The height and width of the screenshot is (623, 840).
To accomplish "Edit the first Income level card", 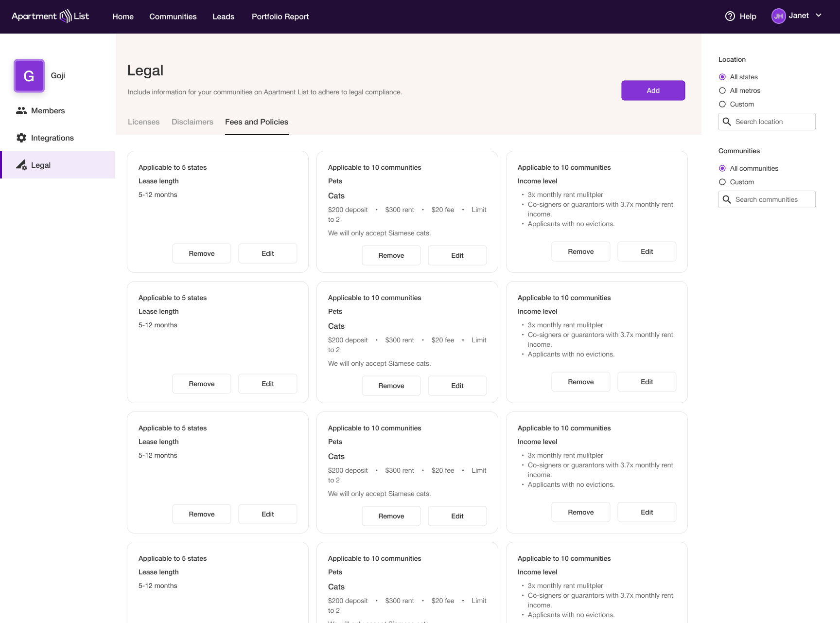I will coord(647,251).
